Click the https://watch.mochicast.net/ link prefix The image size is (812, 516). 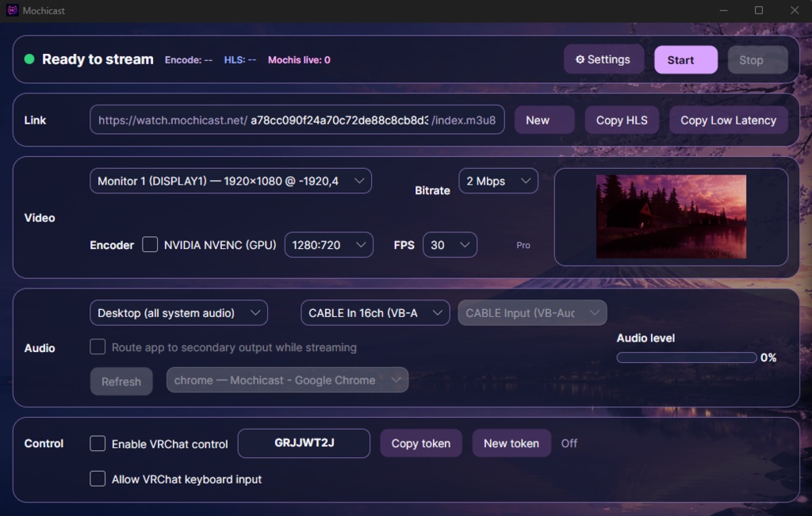172,120
